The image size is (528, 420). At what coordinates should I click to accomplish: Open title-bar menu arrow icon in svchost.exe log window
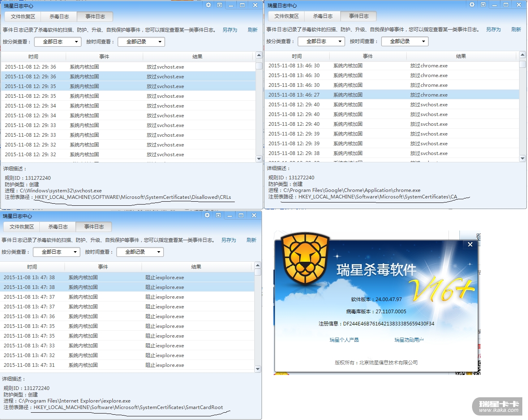pyautogui.click(x=219, y=5)
